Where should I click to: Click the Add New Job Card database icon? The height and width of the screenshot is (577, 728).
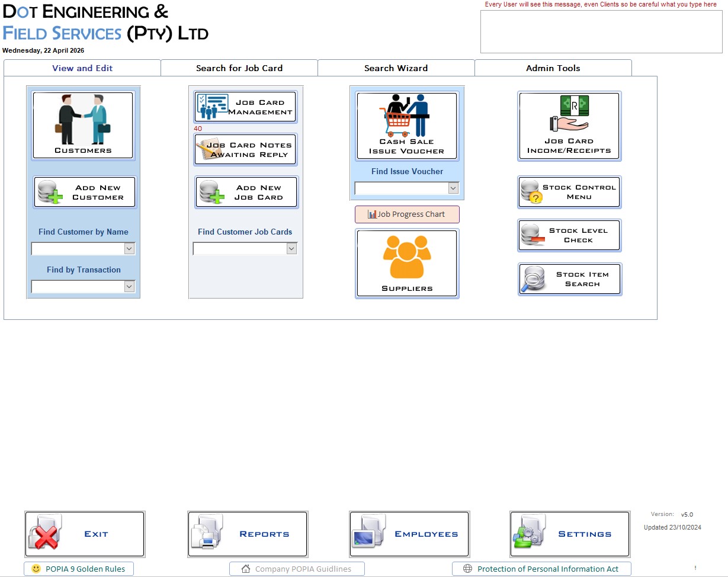point(211,193)
